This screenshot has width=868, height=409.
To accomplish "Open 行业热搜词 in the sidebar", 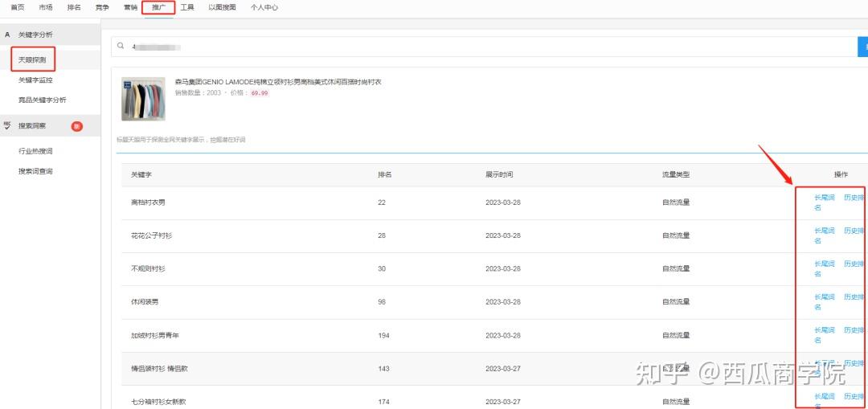I will [35, 151].
